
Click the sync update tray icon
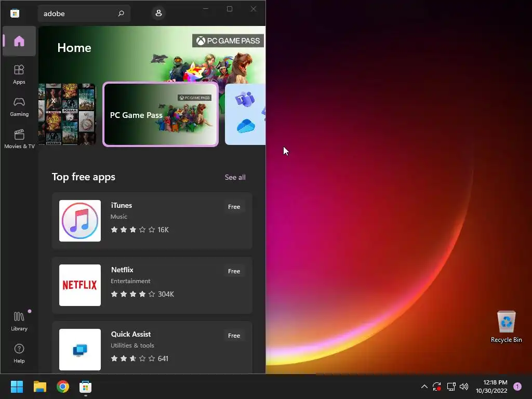(436, 387)
